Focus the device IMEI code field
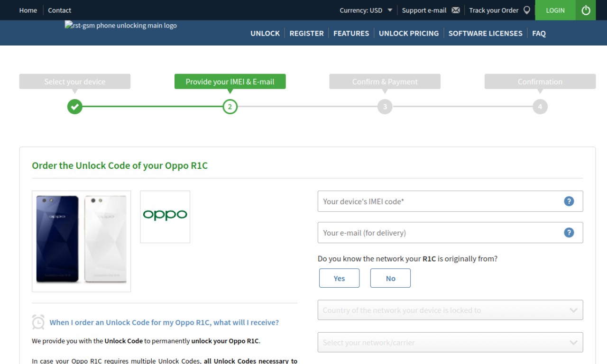607x364 pixels. 450,201
